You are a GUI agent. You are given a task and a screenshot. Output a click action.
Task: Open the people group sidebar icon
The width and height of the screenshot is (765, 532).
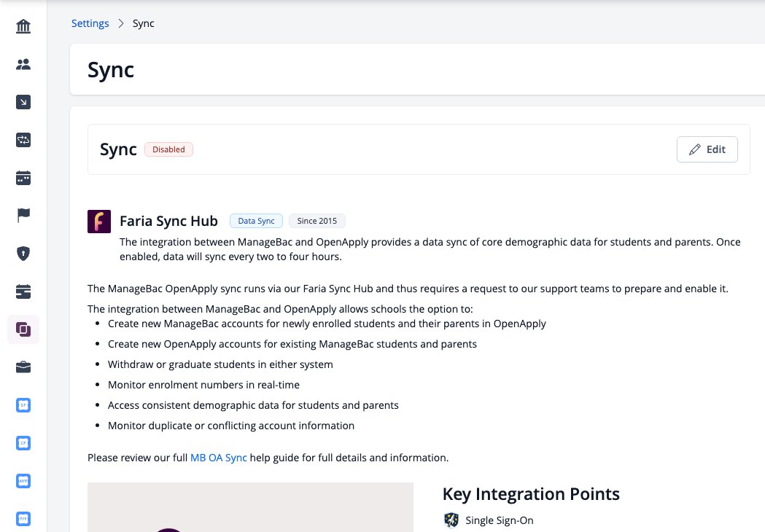(x=23, y=64)
